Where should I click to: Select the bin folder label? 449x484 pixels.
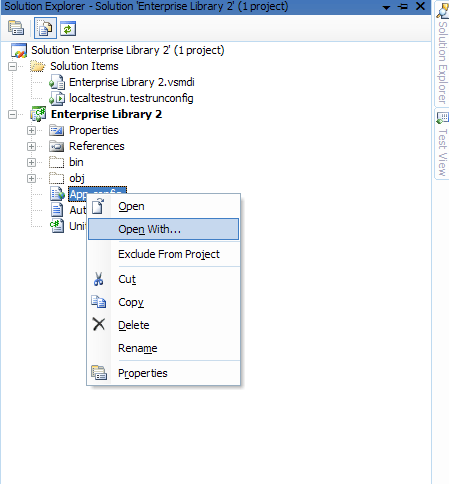[76, 162]
